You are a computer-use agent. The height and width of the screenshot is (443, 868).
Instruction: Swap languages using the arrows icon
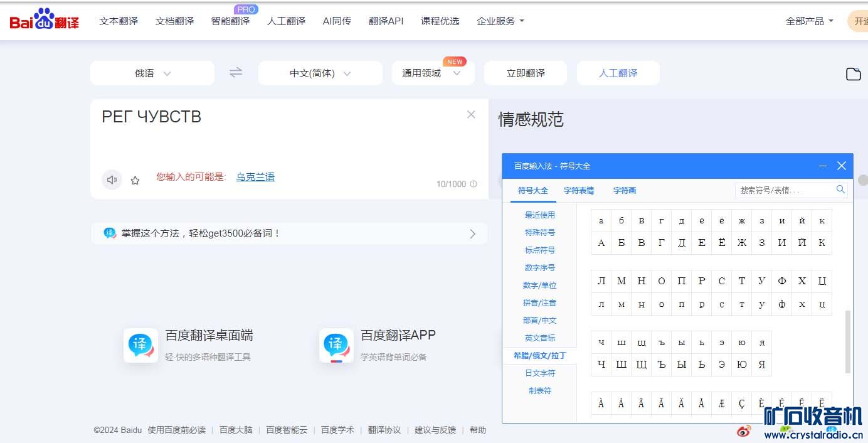(236, 73)
